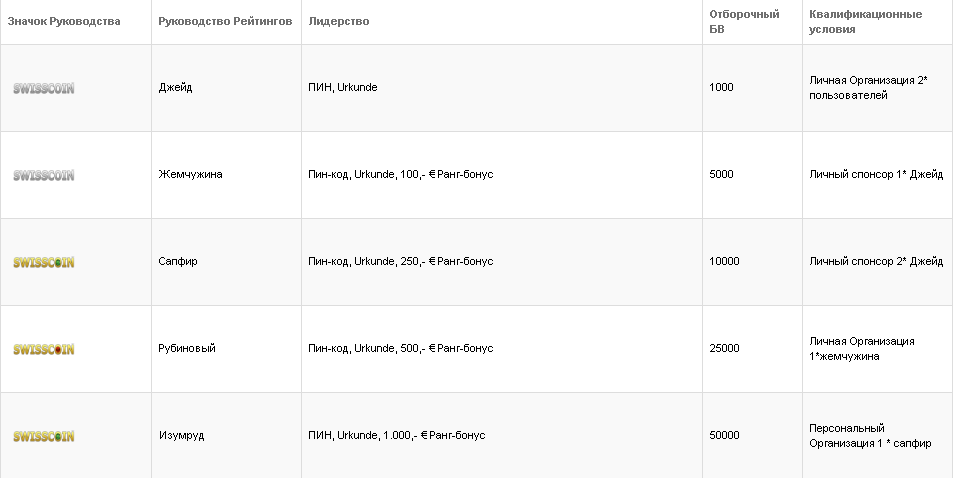This screenshot has width=953, height=478.
Task: Click the 25000 qualifying BV value
Action: click(724, 349)
